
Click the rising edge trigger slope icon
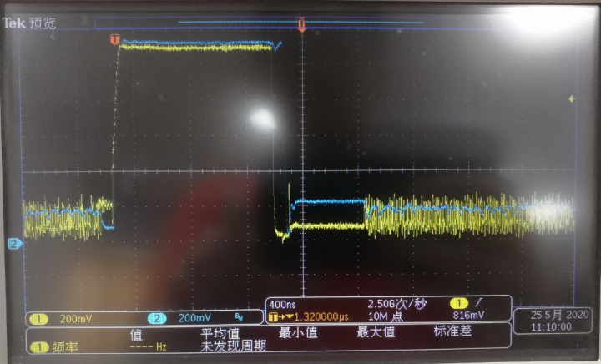point(478,303)
